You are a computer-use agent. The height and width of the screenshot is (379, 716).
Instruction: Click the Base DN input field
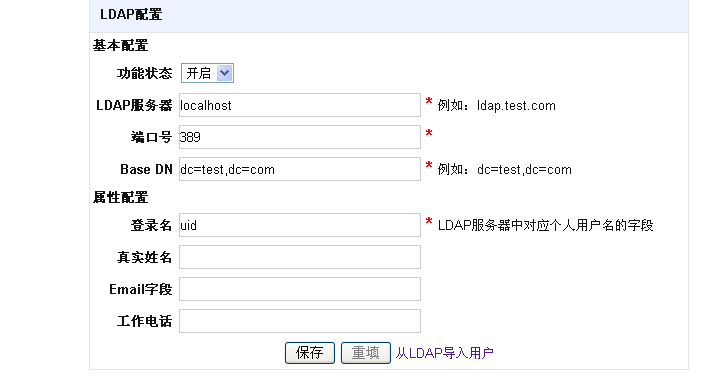tap(300, 169)
